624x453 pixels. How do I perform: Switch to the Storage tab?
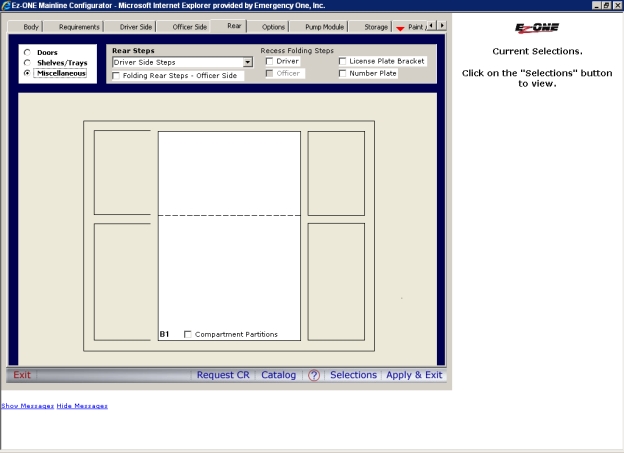(x=376, y=27)
